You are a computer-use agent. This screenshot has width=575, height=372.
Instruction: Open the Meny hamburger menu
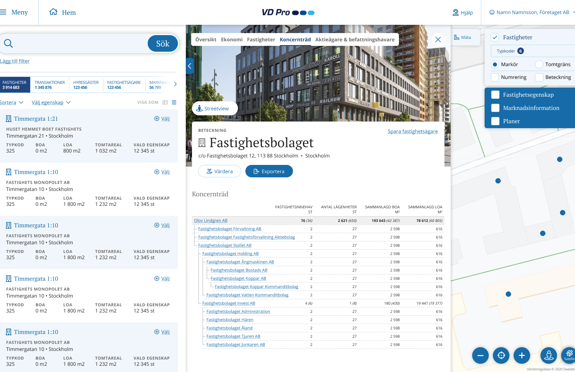pos(14,12)
